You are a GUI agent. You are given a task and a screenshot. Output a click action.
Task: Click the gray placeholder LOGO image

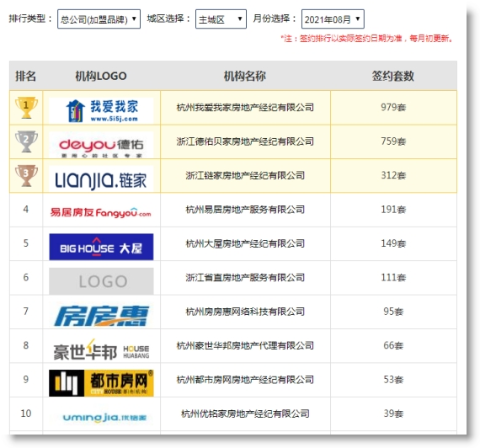(x=101, y=281)
